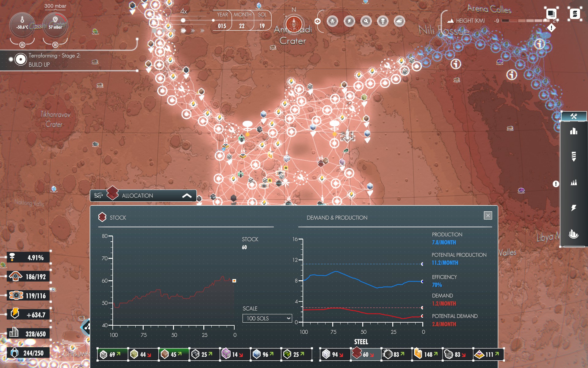The image size is (588, 368).
Task: Toggle the weather overlay filter
Action: point(399,21)
